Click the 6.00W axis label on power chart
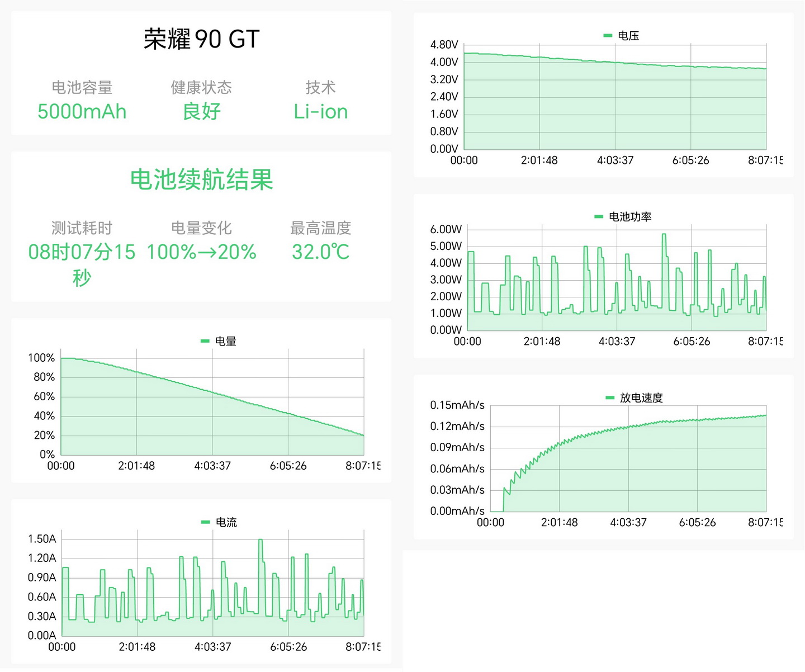 [x=446, y=229]
